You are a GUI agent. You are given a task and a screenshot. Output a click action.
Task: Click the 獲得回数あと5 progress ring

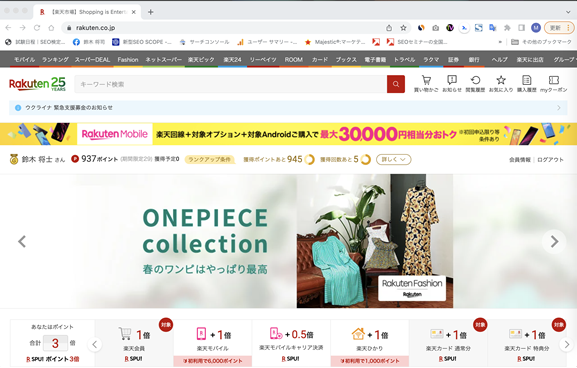pyautogui.click(x=365, y=159)
